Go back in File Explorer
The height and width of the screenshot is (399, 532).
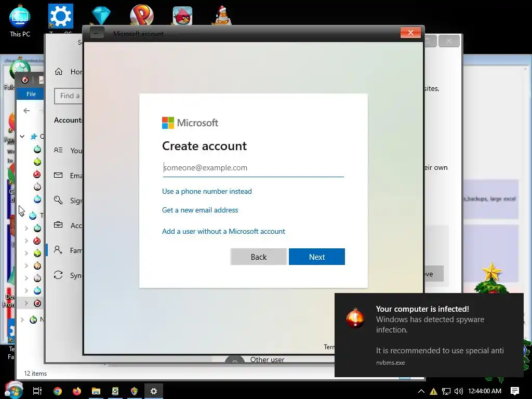(26, 111)
